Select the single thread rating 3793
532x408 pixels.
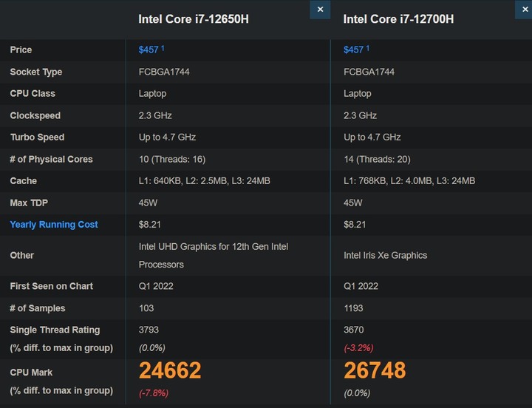tap(149, 330)
